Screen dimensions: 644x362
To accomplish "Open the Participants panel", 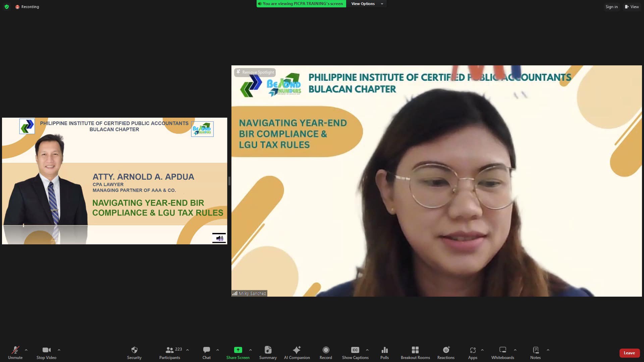I will tap(170, 353).
